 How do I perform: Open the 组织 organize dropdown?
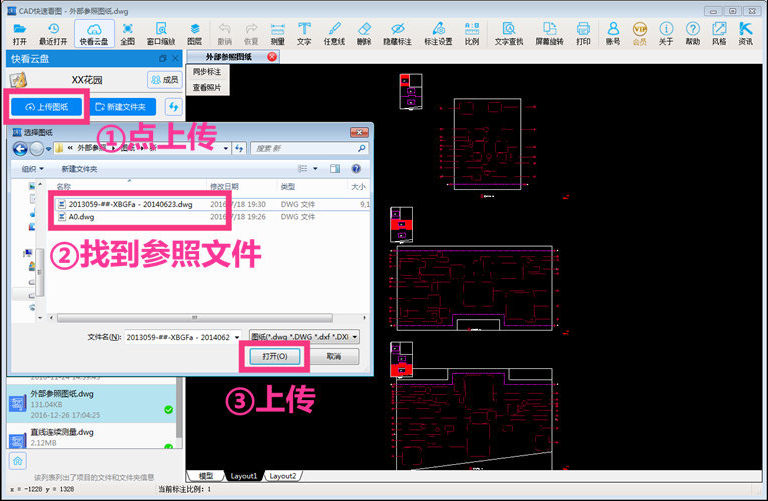tap(32, 169)
